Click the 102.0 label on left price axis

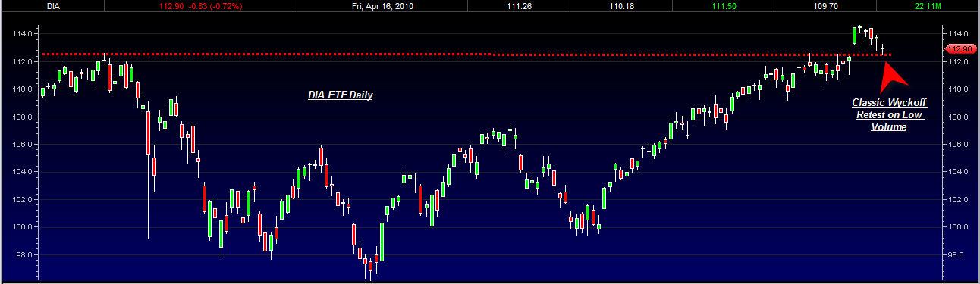tap(20, 200)
